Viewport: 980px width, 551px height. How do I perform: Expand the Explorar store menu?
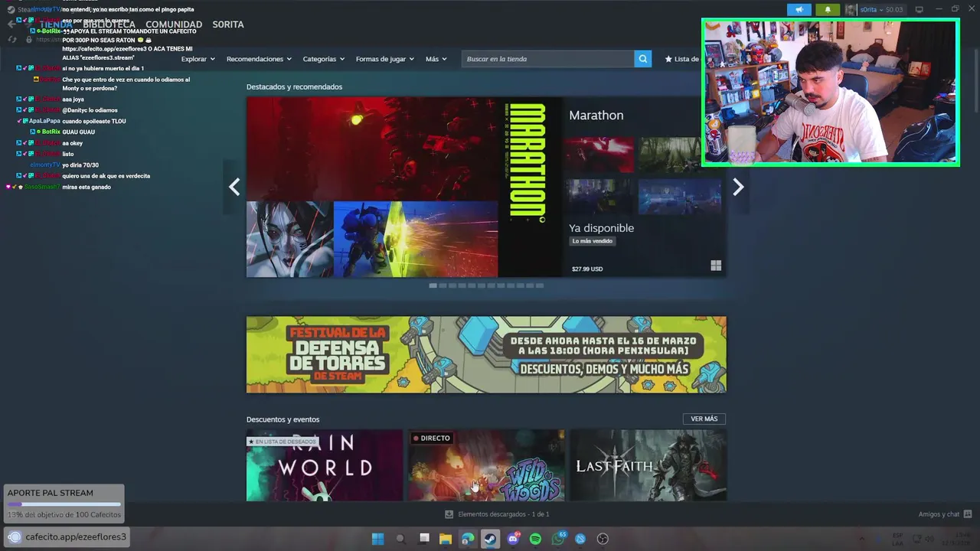click(x=198, y=59)
